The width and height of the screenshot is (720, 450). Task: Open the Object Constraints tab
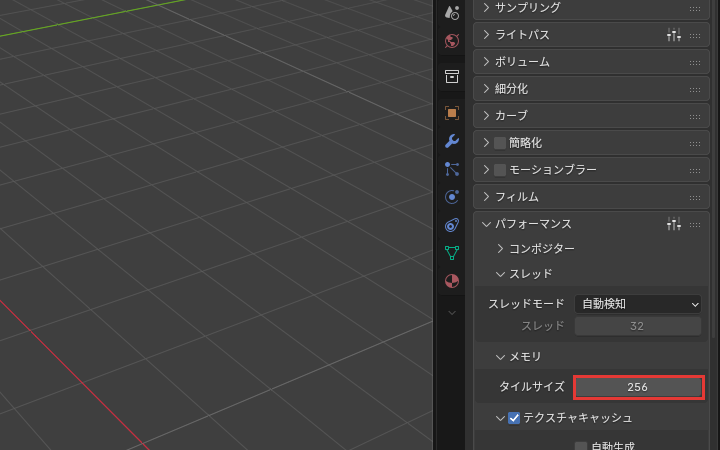(452, 225)
